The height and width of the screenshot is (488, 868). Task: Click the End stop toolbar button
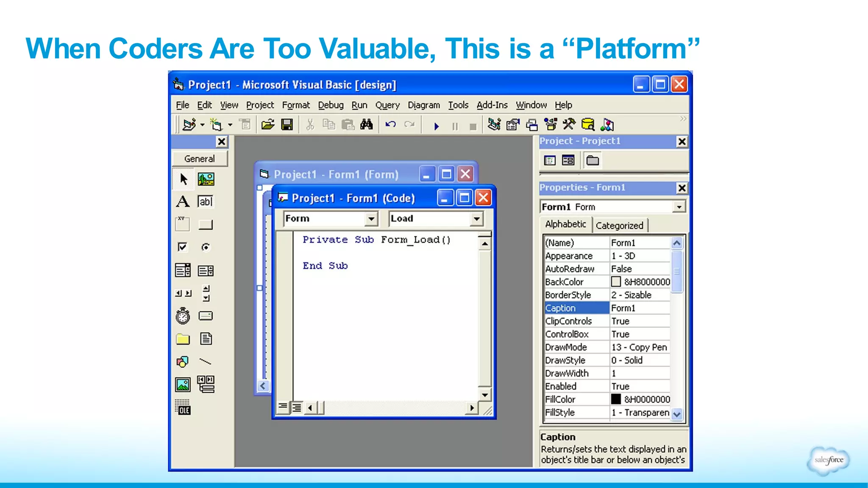pos(473,126)
